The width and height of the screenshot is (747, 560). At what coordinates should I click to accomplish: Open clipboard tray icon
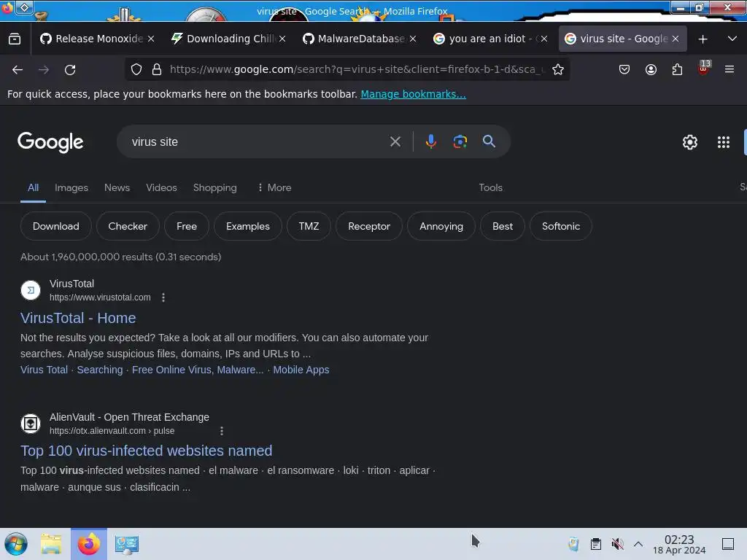tap(595, 544)
